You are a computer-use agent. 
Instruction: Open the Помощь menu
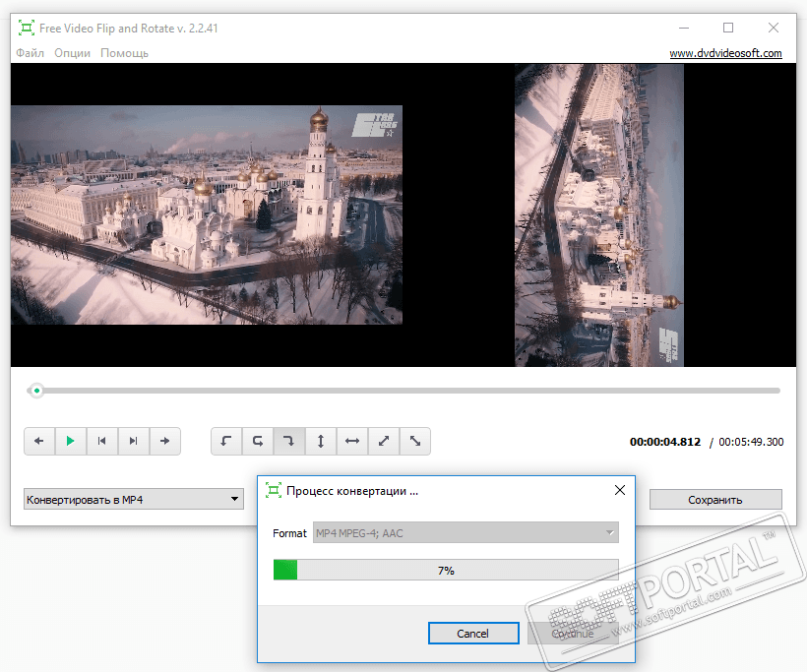click(x=124, y=53)
